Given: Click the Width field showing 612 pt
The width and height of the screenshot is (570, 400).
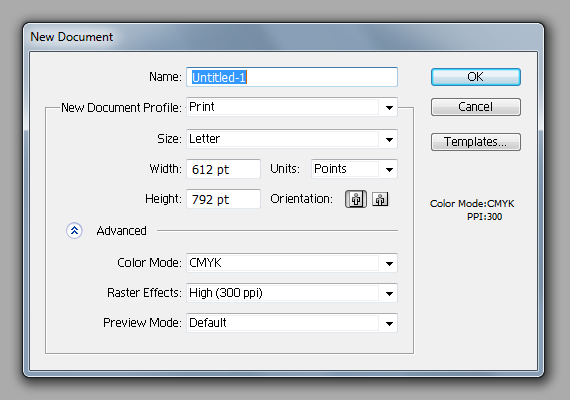Looking at the screenshot, I should pyautogui.click(x=224, y=169).
